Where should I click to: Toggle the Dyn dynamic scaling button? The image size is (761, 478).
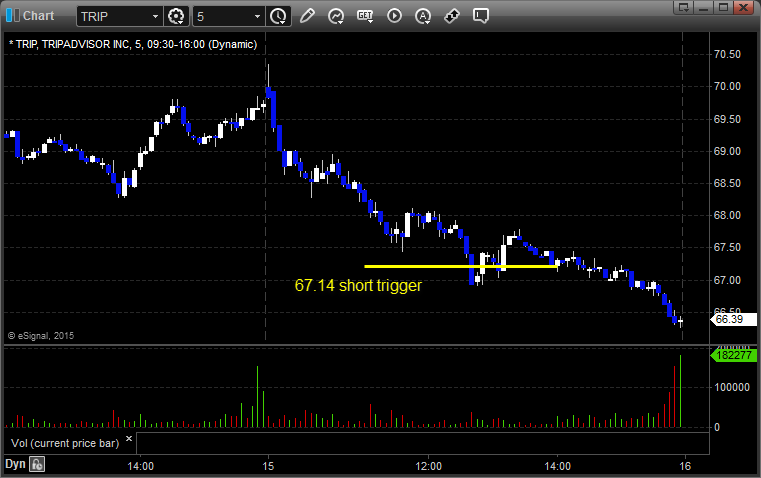point(15,464)
